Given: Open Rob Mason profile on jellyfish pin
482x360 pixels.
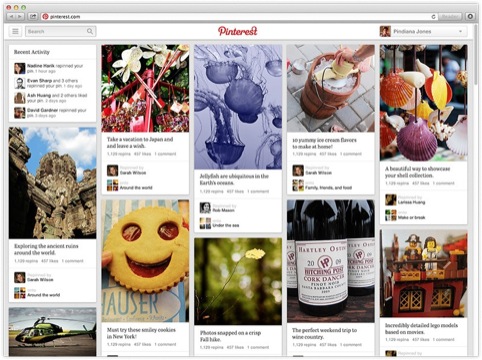Looking at the screenshot, I should (x=223, y=210).
